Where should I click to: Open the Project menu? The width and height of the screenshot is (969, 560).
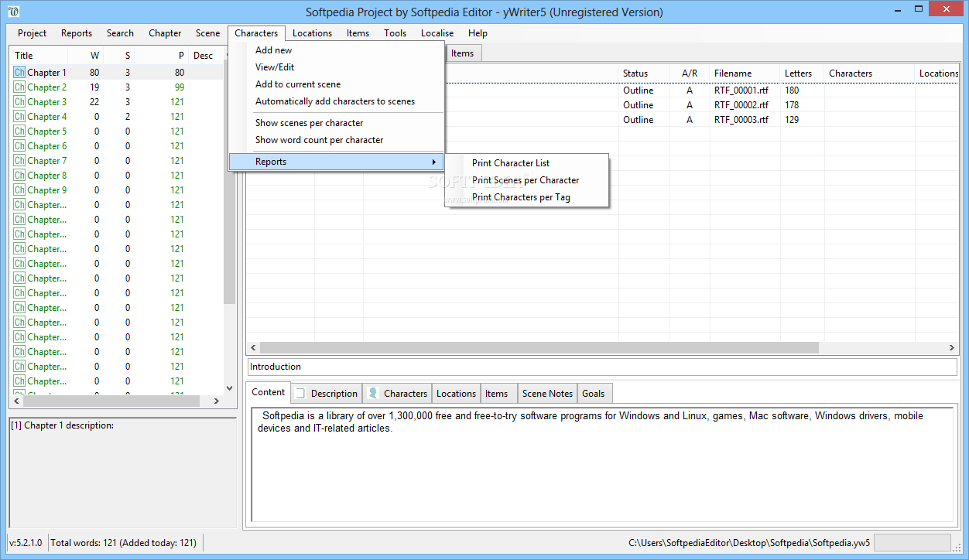point(33,33)
